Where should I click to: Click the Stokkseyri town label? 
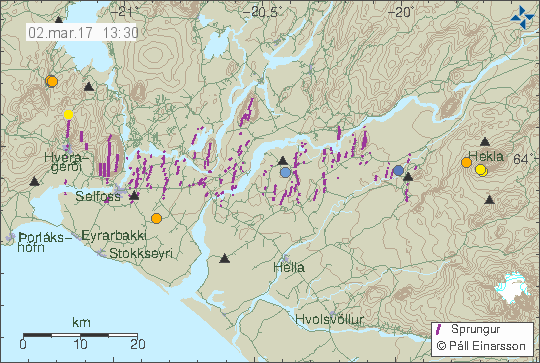coord(141,253)
